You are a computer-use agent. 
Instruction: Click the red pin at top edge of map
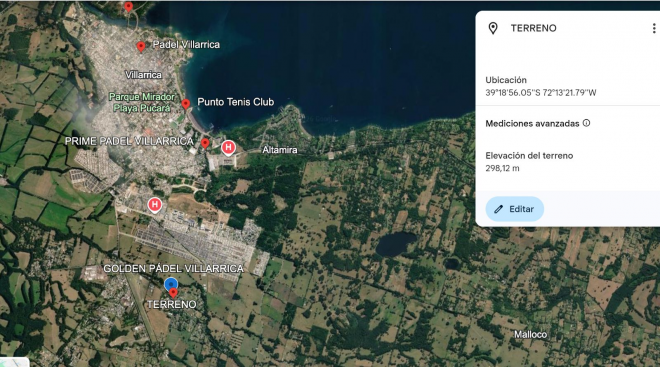[x=129, y=7]
